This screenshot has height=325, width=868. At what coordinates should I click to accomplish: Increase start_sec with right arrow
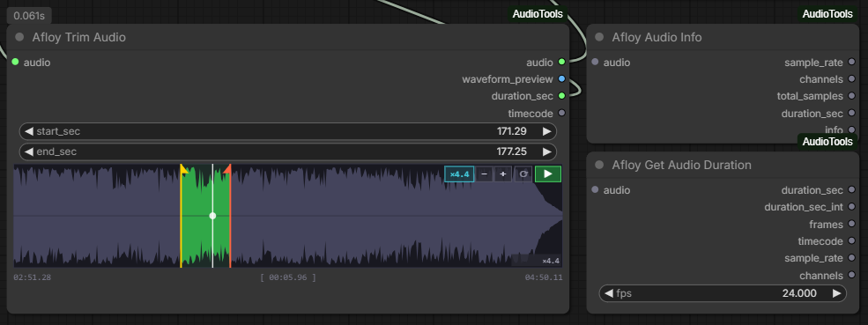[546, 131]
